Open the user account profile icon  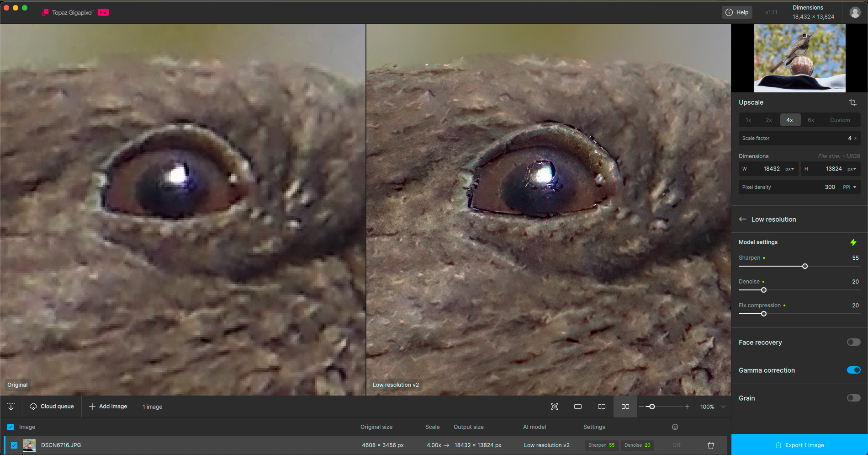(855, 12)
